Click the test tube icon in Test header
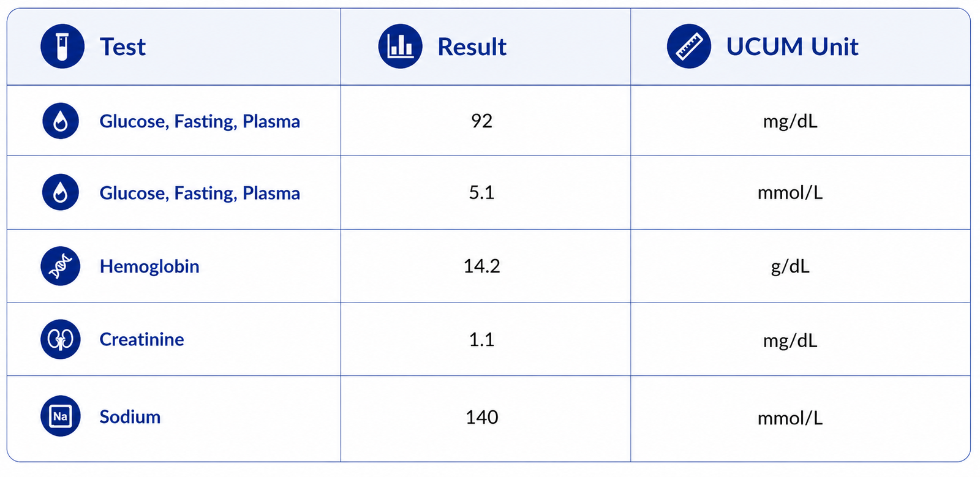Viewport: 980px width, 477px height. pyautogui.click(x=62, y=46)
